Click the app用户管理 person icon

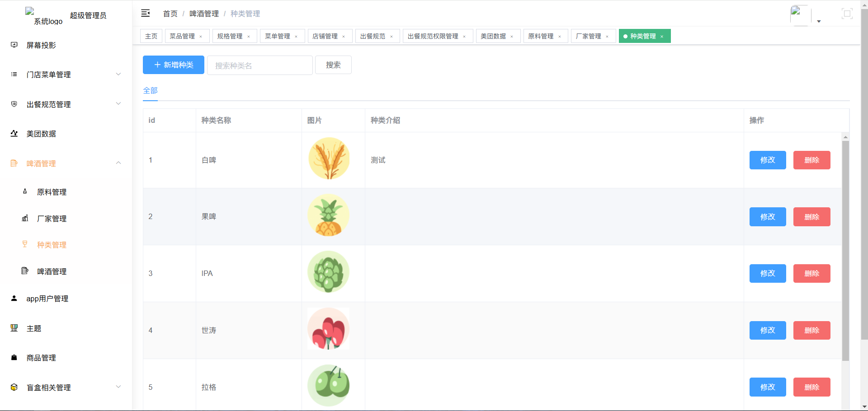(14, 298)
